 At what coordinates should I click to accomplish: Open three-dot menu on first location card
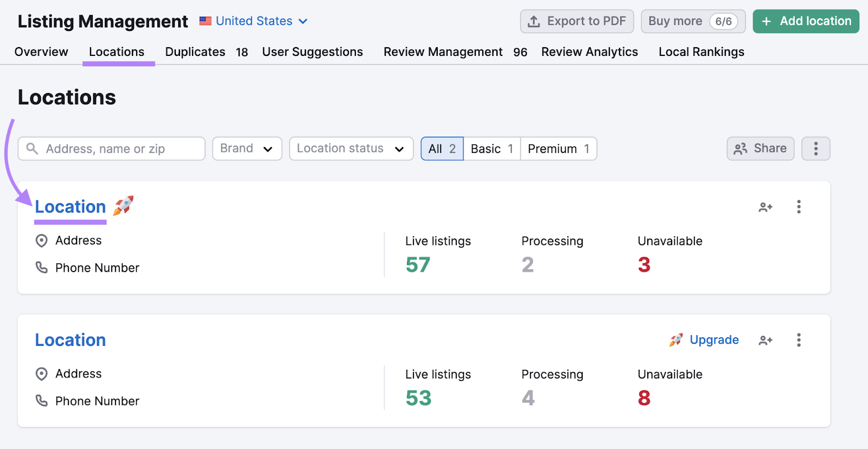coord(799,207)
